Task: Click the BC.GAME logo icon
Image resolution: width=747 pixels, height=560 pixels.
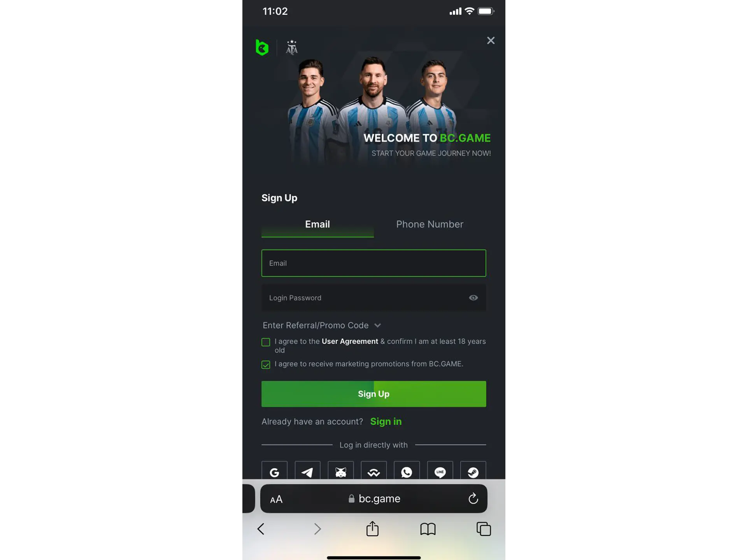Action: 262,47
